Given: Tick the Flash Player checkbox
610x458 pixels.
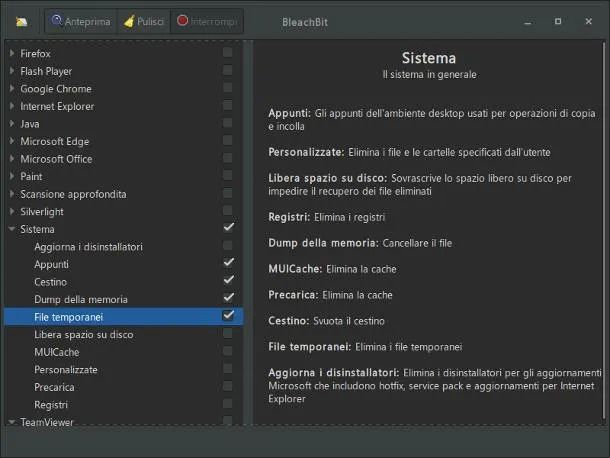Looking at the screenshot, I should click(228, 70).
